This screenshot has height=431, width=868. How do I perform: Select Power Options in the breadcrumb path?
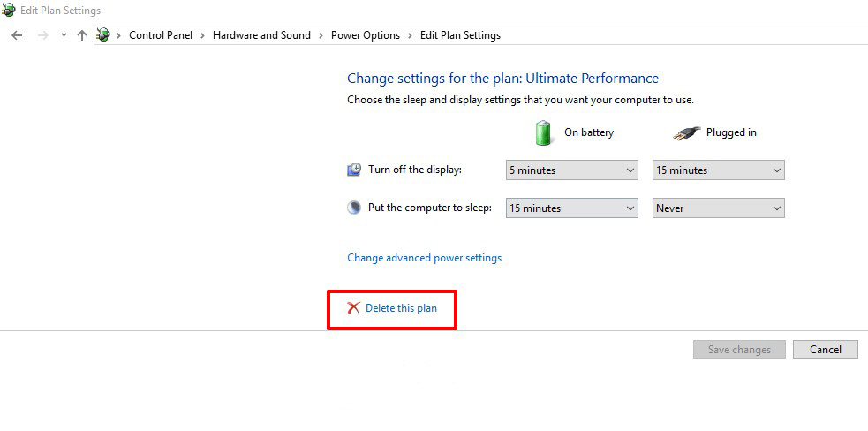tap(365, 35)
